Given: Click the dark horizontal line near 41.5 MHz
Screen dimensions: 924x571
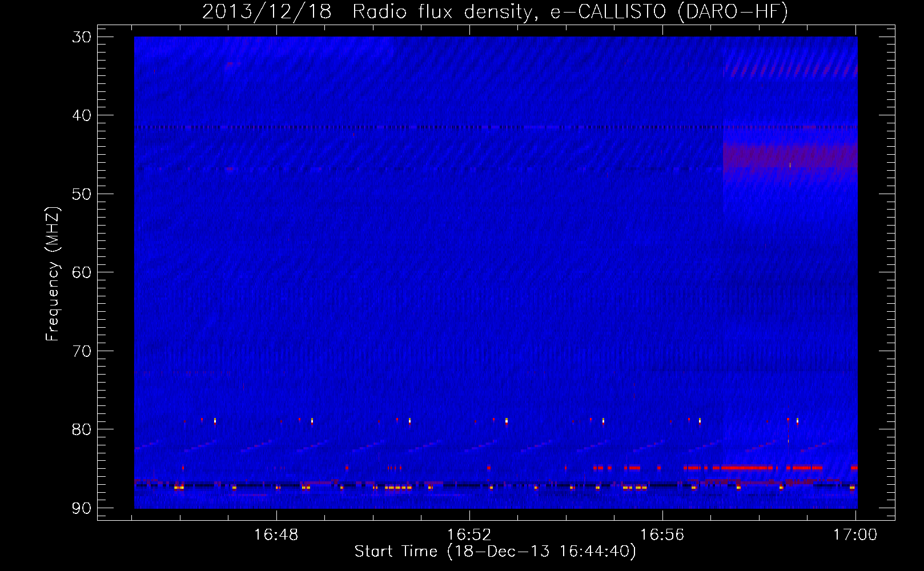Looking at the screenshot, I should (496, 127).
